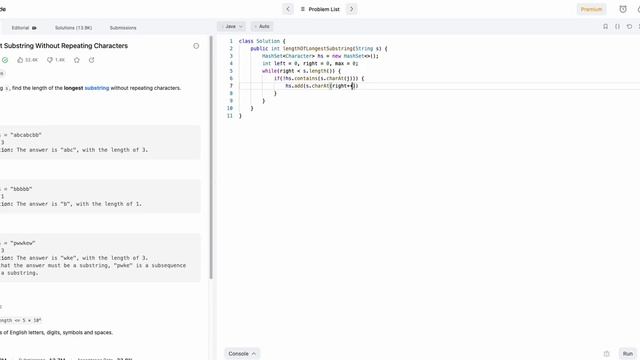Add problem to favorites with star icon
The image size is (640, 360).
tap(77, 60)
